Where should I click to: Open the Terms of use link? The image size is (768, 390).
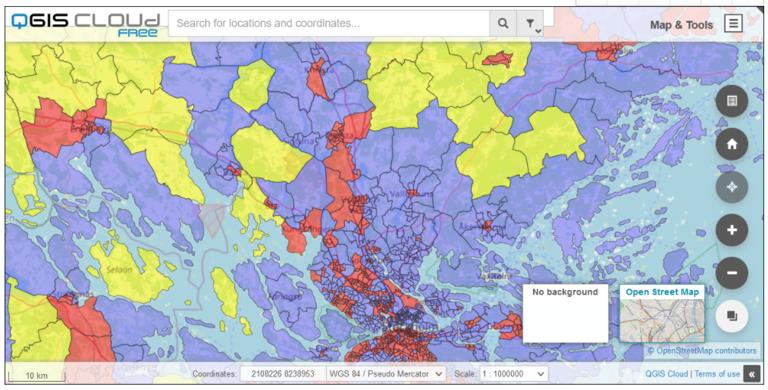[717, 374]
